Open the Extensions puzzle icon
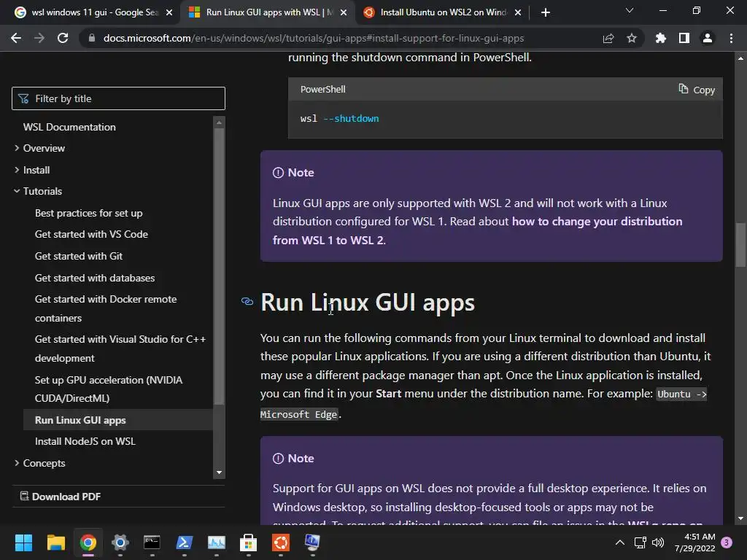This screenshot has width=747, height=560. click(660, 38)
